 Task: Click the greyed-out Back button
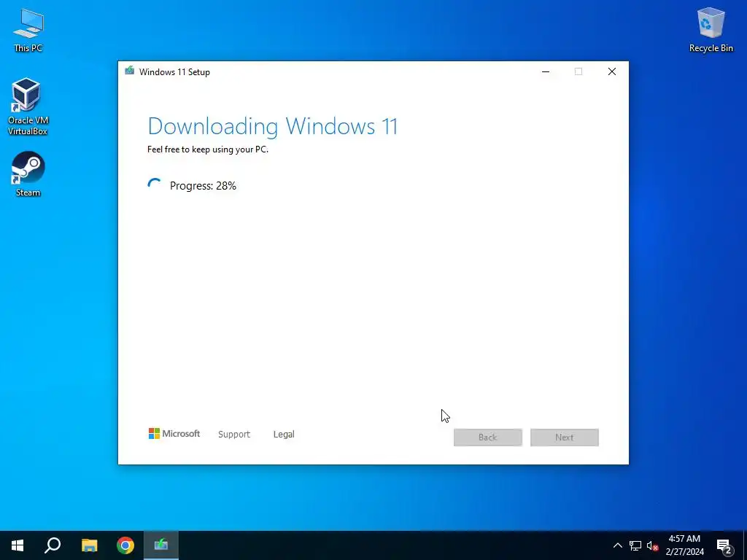[488, 437]
